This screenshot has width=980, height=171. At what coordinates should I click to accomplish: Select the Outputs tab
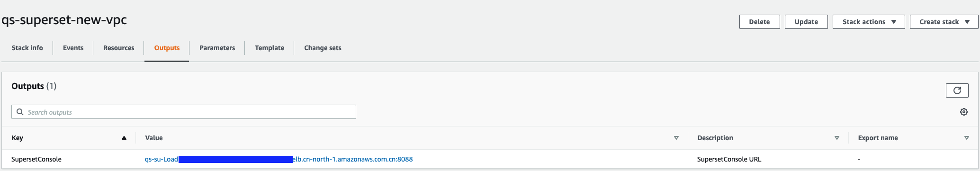click(x=167, y=48)
